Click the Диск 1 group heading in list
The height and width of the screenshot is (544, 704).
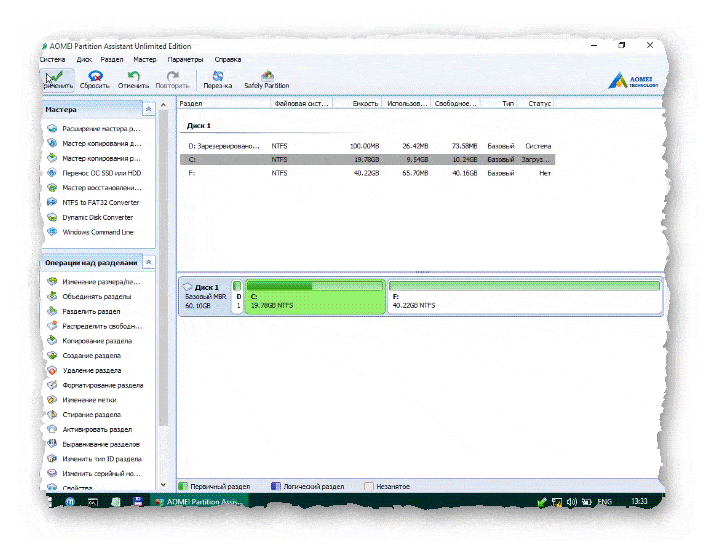tap(198, 126)
